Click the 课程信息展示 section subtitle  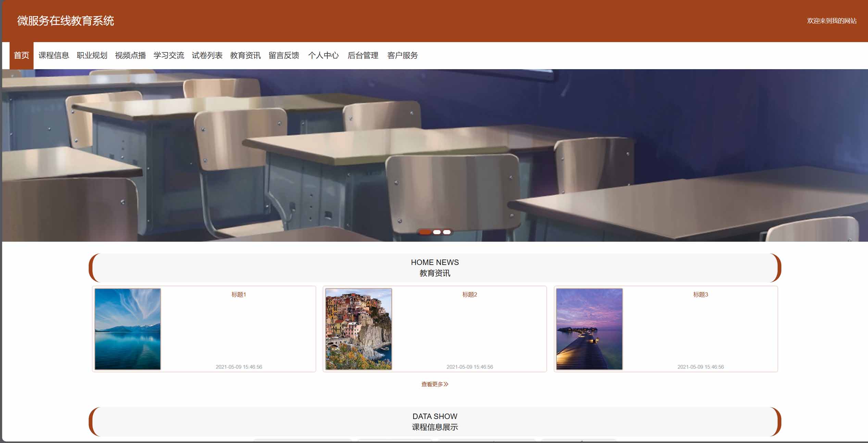point(435,427)
